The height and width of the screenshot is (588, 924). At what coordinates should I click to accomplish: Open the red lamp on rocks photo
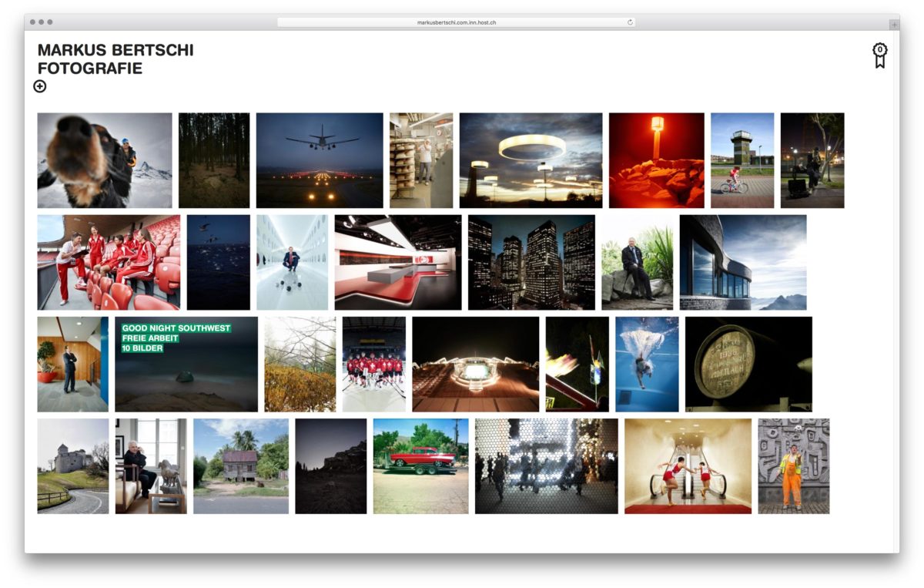(656, 160)
